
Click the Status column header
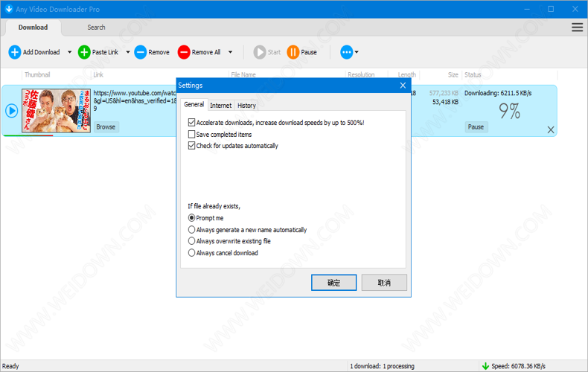473,74
